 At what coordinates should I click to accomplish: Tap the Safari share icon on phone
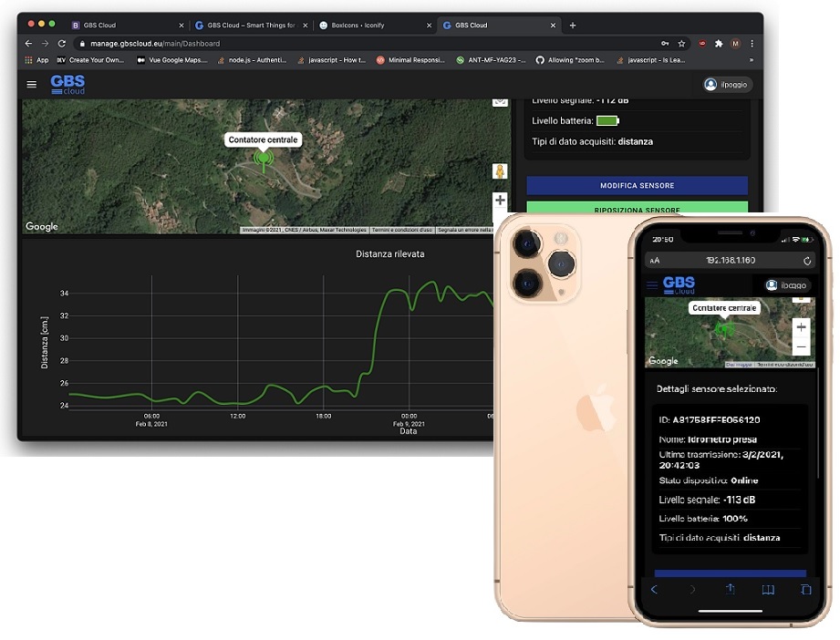[x=730, y=589]
